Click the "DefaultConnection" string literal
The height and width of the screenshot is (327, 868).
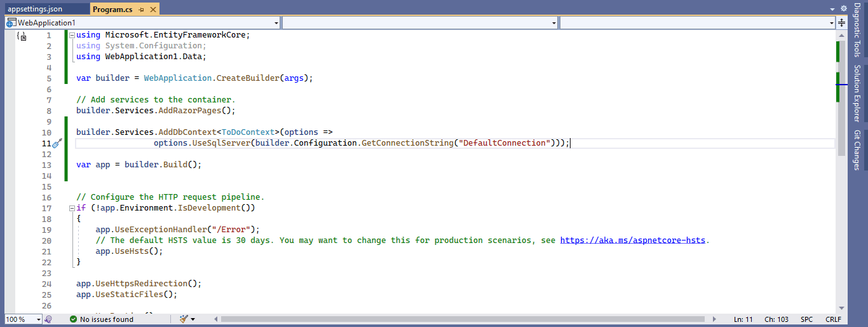tap(505, 143)
